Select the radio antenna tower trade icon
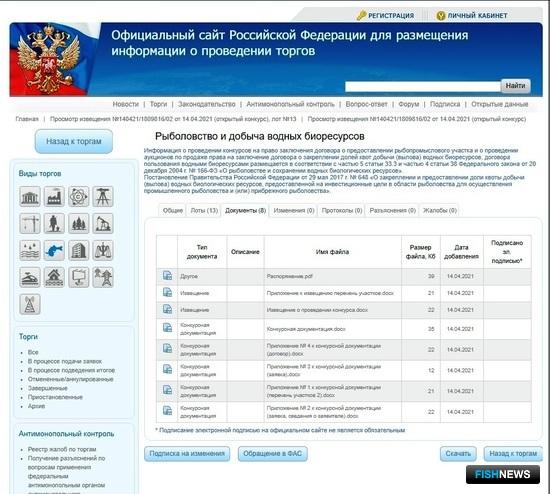 tap(30, 304)
